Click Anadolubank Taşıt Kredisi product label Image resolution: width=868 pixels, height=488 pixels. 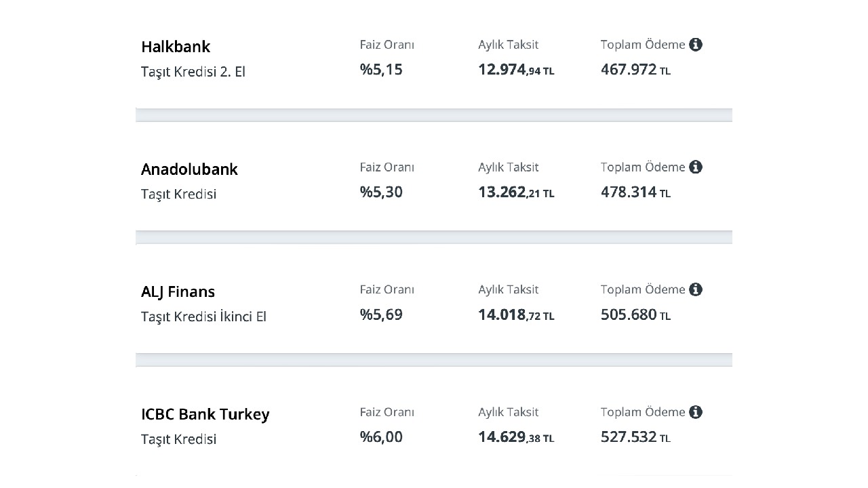[178, 195]
